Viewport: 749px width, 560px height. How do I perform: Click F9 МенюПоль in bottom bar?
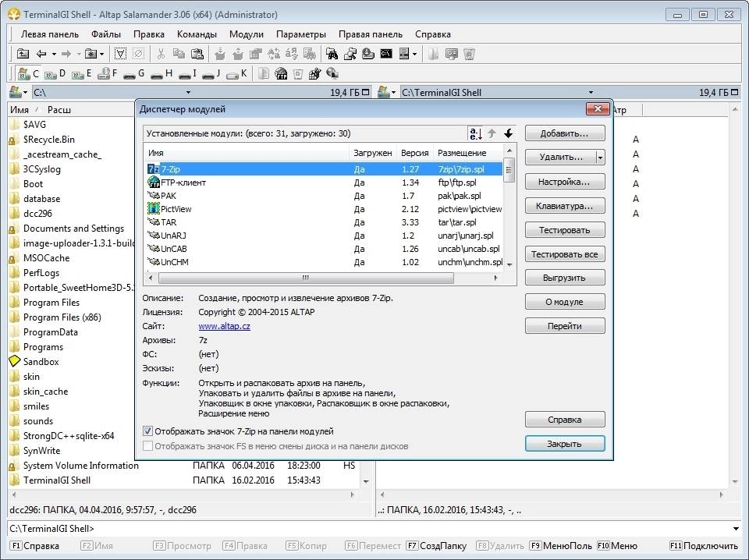562,546
